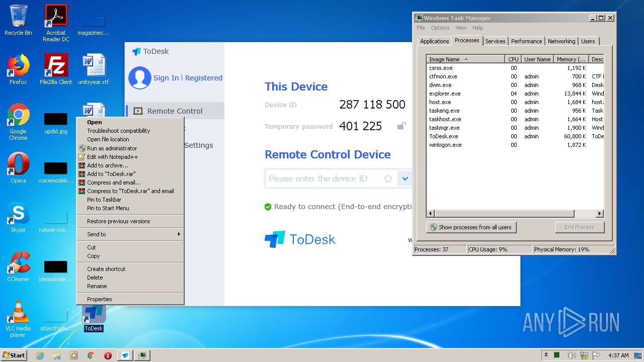
Task: Open Google Chrome desktop icon
Action: pyautogui.click(x=18, y=122)
